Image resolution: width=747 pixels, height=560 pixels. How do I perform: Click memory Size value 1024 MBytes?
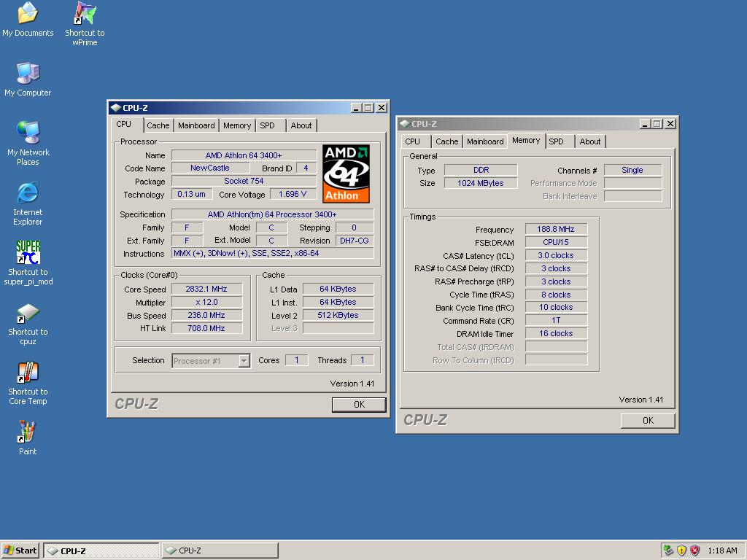tap(481, 183)
